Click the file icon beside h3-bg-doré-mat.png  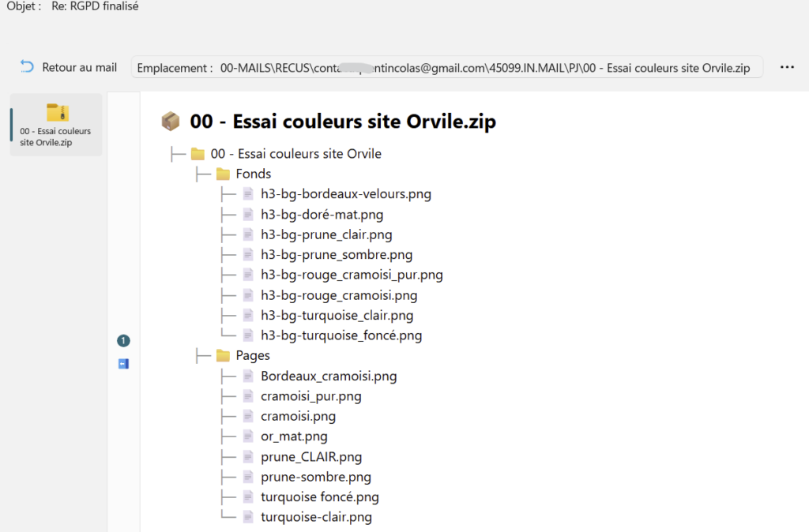[x=248, y=215]
